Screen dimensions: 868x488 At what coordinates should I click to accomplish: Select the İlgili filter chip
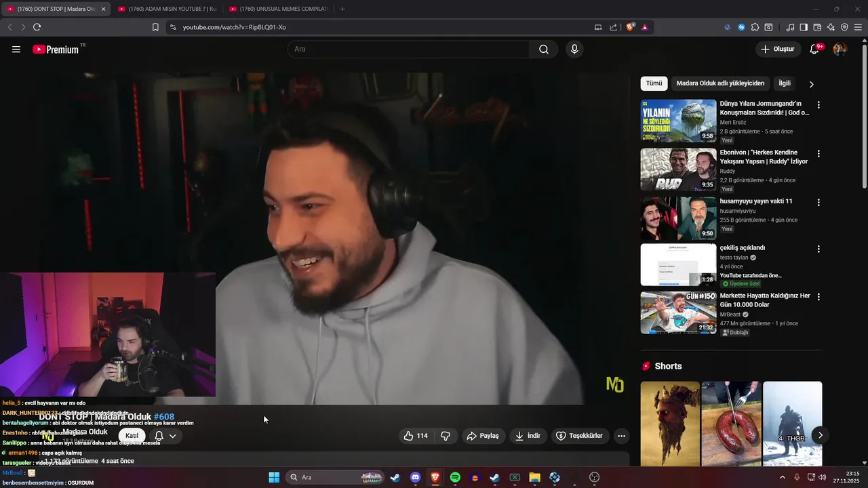[x=785, y=83]
